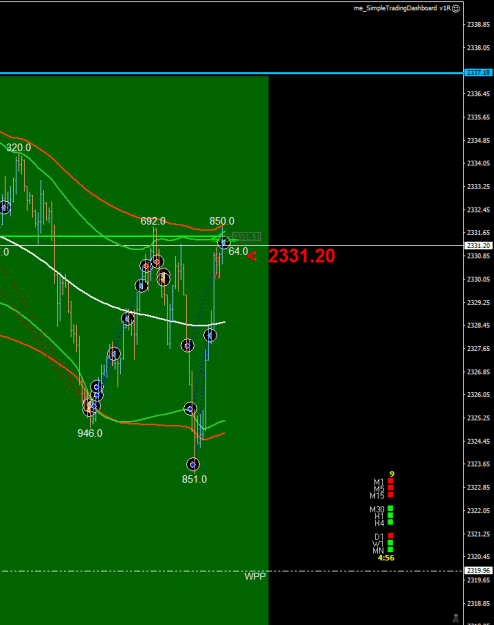The height and width of the screenshot is (625, 494).
Task: Click the red 2331.20 price text label
Action: click(x=301, y=256)
